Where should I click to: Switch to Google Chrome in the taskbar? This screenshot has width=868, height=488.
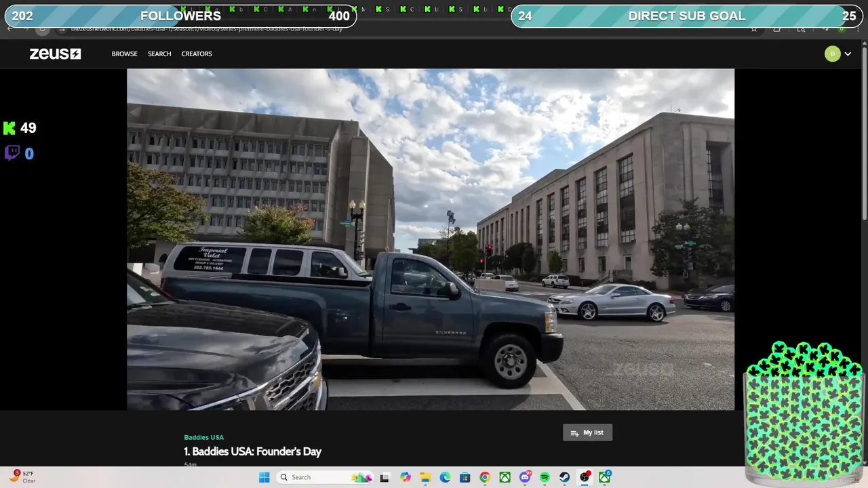coord(484,477)
